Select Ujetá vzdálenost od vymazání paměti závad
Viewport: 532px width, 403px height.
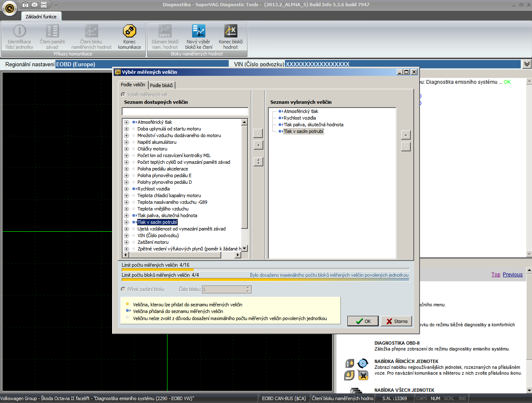coord(181,229)
